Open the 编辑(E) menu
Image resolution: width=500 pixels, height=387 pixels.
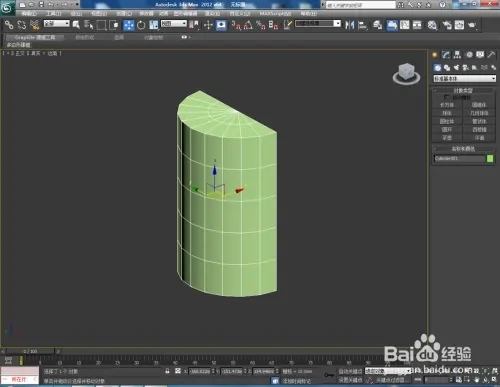pos(29,14)
